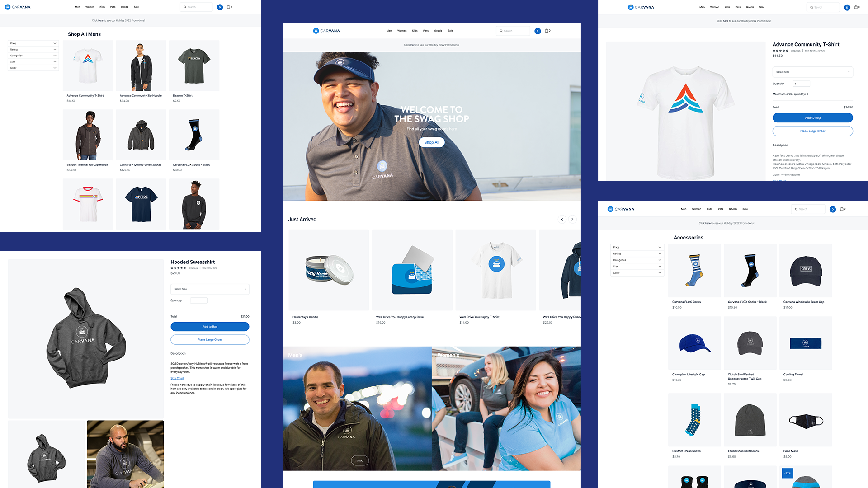
Task: Expand the Size filter in Shop All Mens
Action: [33, 62]
